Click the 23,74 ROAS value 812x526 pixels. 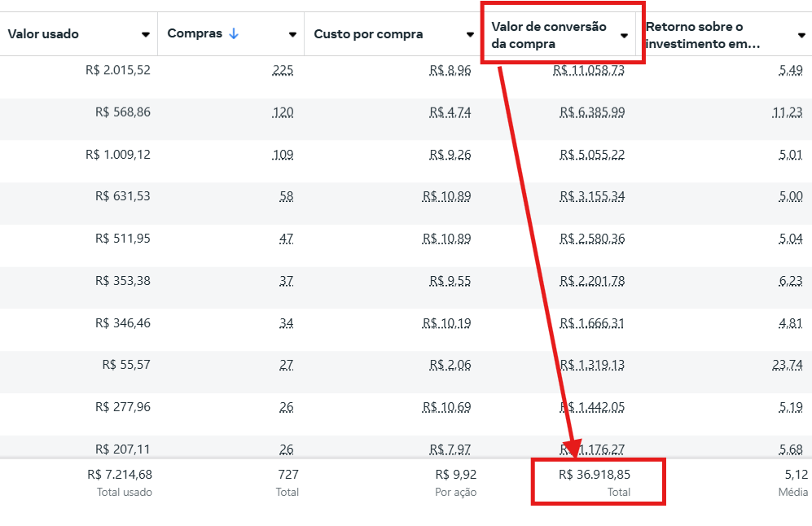point(787,365)
